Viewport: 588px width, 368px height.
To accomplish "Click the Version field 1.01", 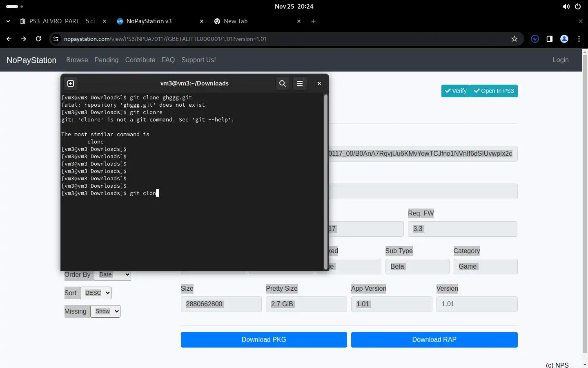I will 477,304.
